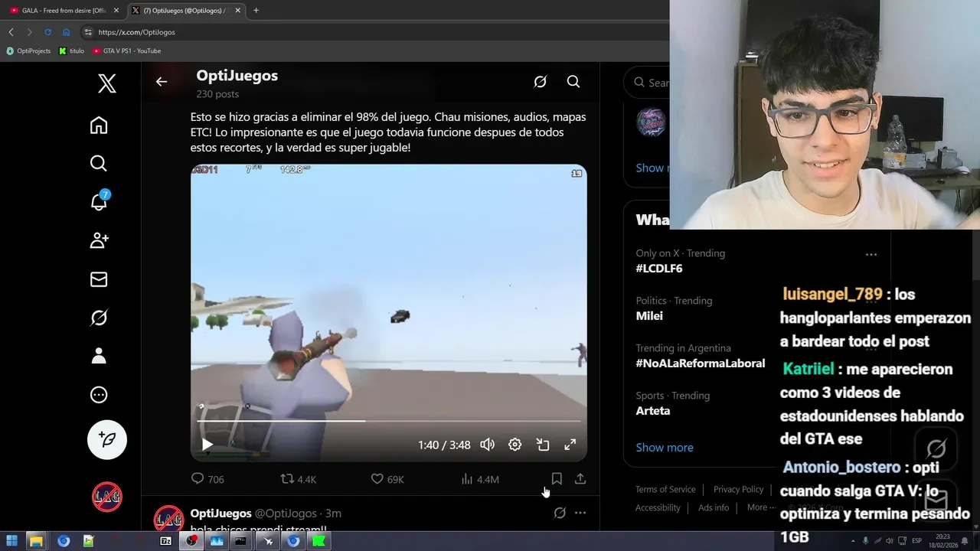Play the video
The width and height of the screenshot is (980, 551).
(x=207, y=445)
